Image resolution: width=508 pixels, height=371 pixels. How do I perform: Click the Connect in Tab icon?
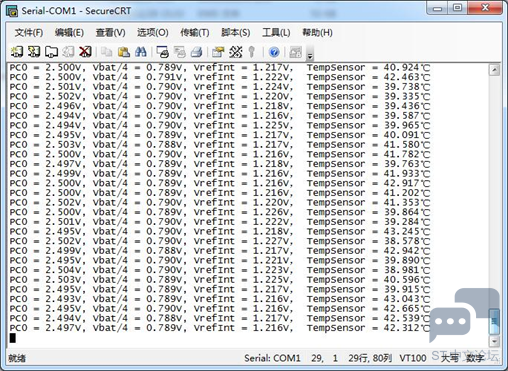51,52
